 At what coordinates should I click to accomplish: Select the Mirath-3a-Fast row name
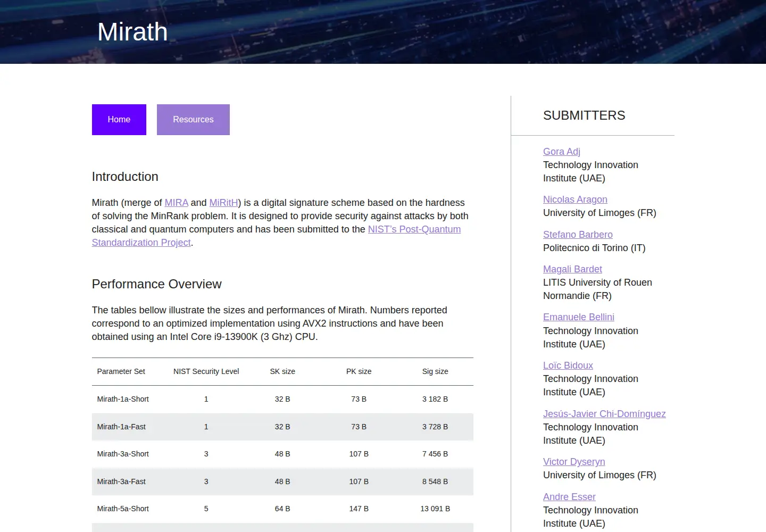pyautogui.click(x=121, y=481)
